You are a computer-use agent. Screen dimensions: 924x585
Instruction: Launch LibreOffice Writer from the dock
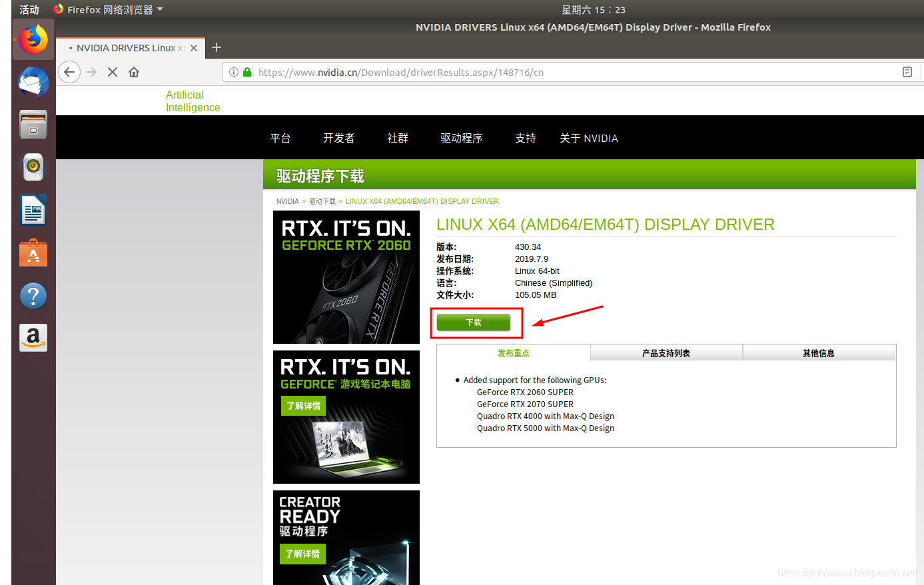point(33,210)
